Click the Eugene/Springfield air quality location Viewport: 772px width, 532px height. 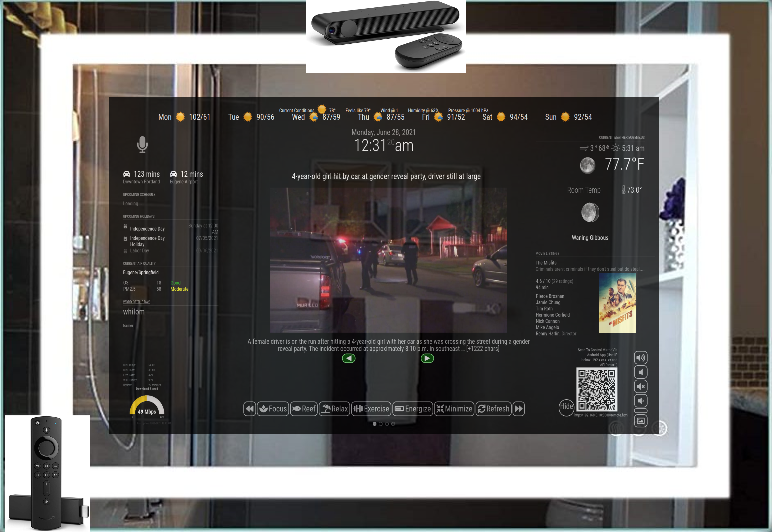click(141, 272)
